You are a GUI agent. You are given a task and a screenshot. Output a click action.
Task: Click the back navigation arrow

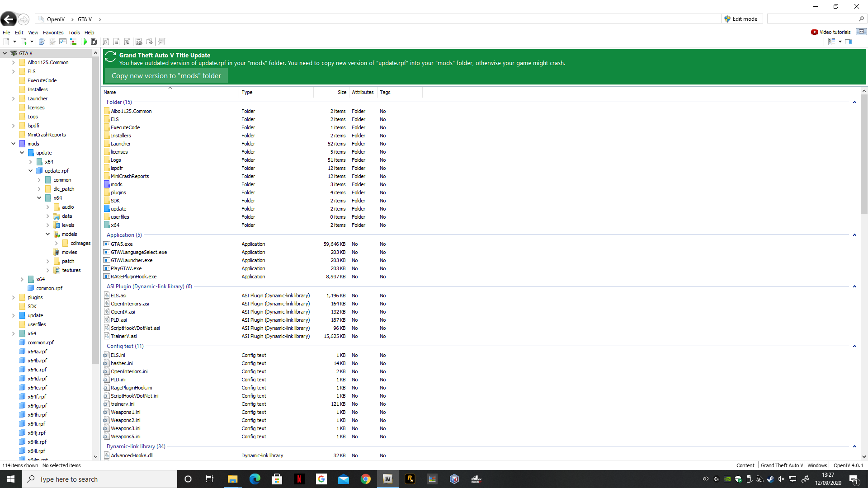9,19
